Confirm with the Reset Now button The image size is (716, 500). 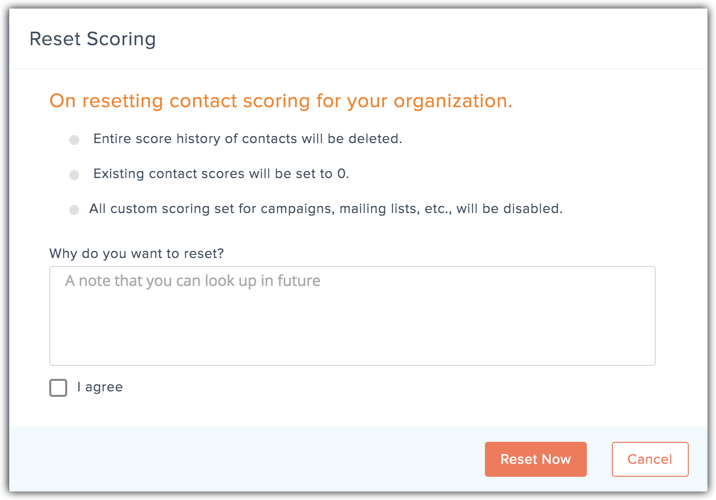click(536, 459)
